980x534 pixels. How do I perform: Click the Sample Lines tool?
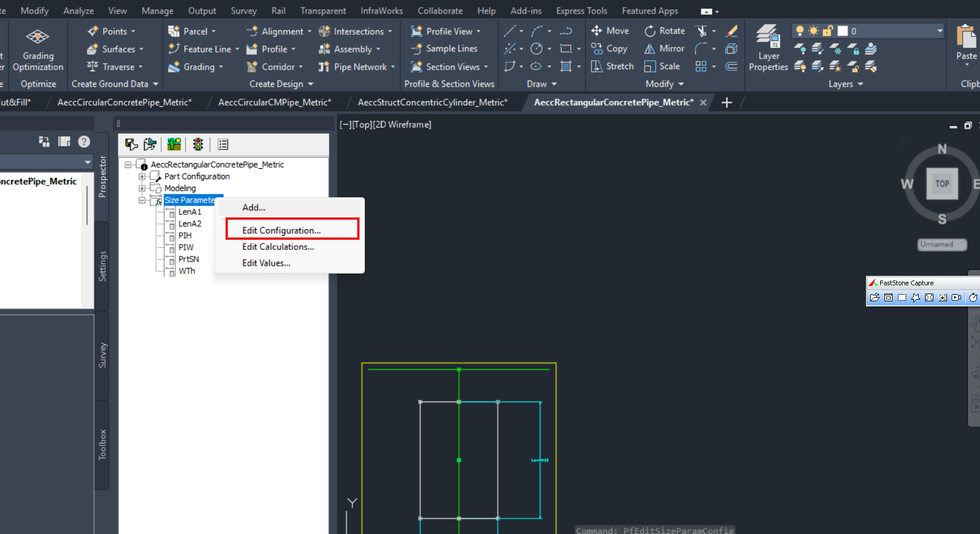click(445, 48)
